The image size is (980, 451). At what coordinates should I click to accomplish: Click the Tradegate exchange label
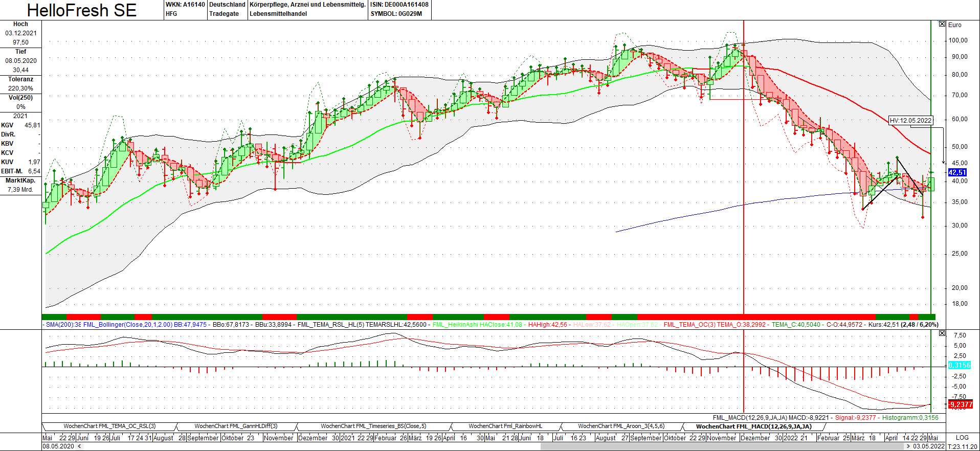pos(224,14)
